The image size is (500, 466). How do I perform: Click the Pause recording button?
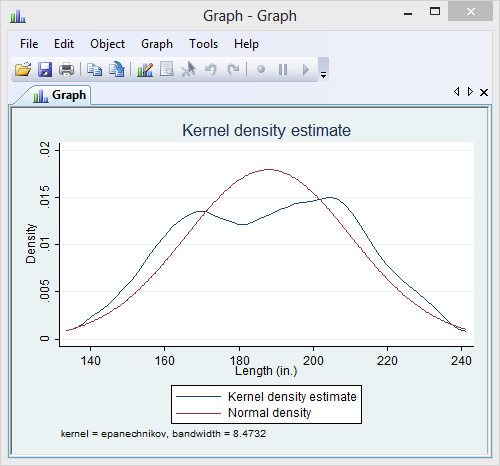pos(283,69)
